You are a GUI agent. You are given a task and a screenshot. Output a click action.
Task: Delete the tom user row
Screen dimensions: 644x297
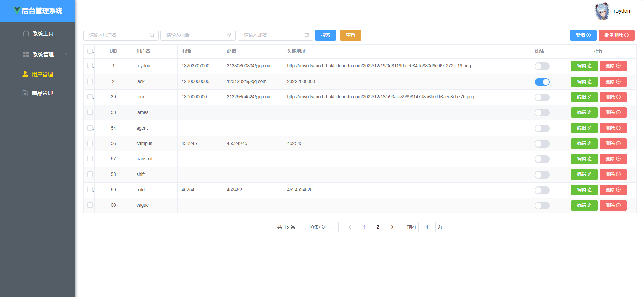pos(613,97)
